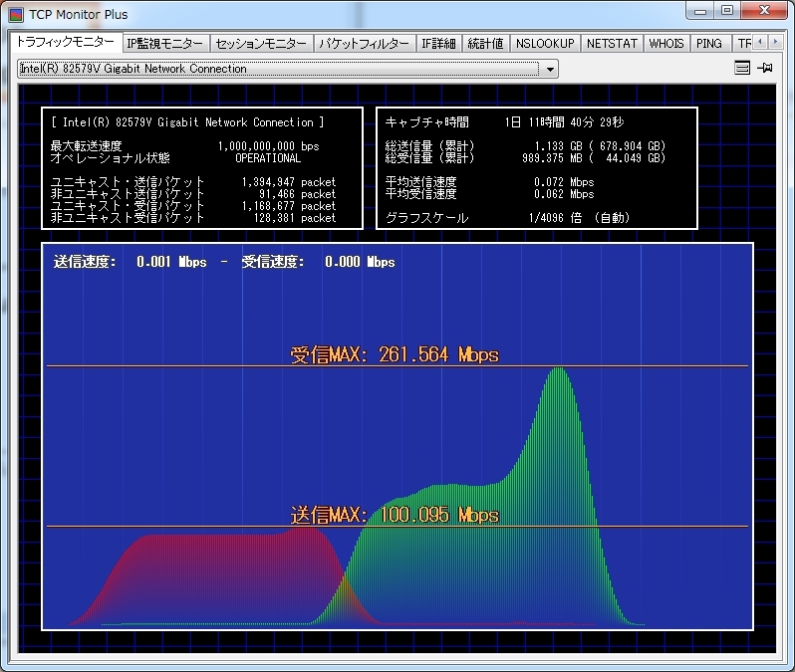Viewport: 795px width, 672px height.
Task: Switch to the トラフィックモニター tab
Action: pyautogui.click(x=66, y=43)
